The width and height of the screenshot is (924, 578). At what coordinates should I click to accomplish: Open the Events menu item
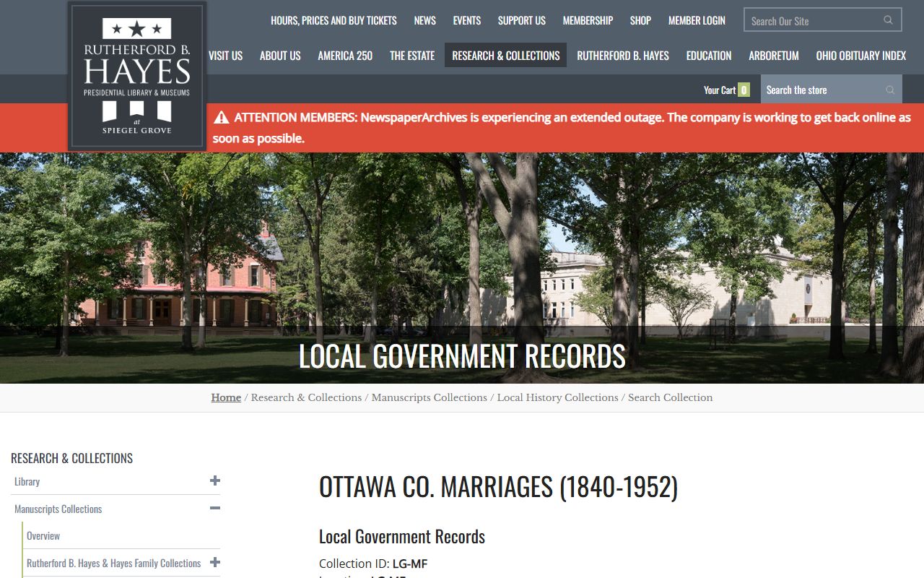(x=466, y=20)
